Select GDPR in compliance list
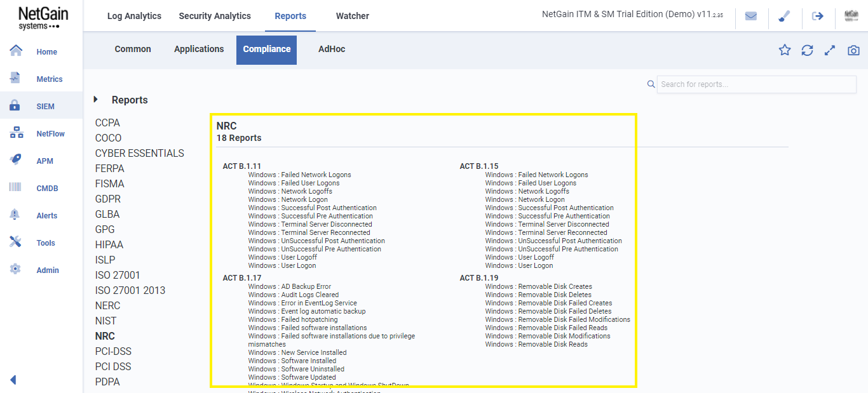 [x=109, y=199]
